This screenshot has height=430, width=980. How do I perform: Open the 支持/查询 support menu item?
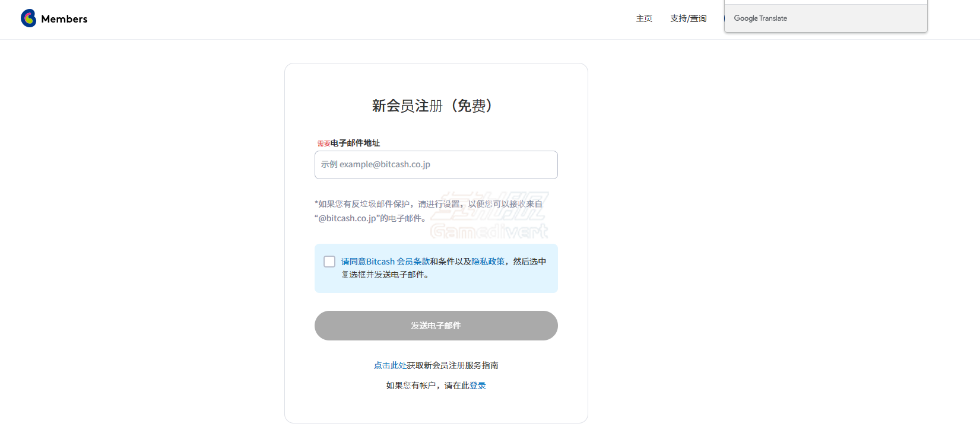(x=689, y=18)
